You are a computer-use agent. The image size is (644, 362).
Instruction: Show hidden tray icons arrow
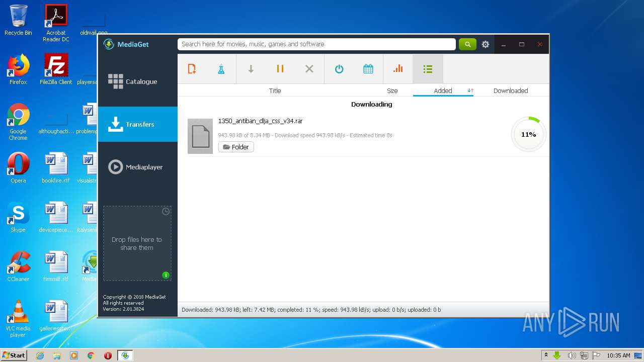546,355
